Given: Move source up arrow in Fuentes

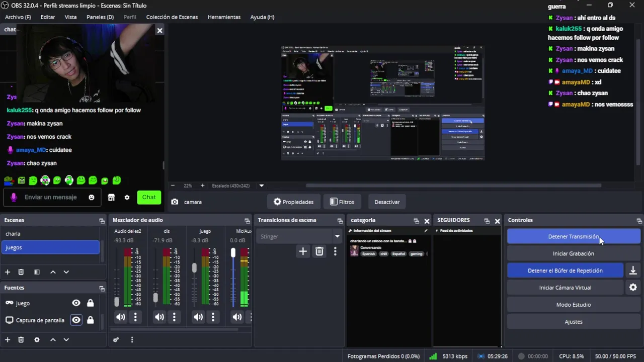Looking at the screenshot, I should [x=53, y=340].
